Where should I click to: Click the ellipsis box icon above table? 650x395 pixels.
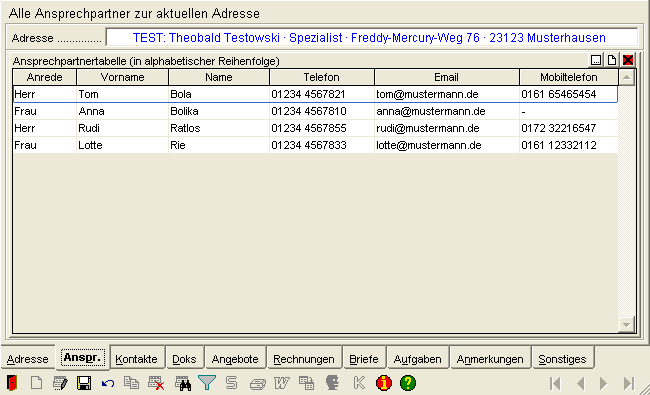(x=596, y=60)
